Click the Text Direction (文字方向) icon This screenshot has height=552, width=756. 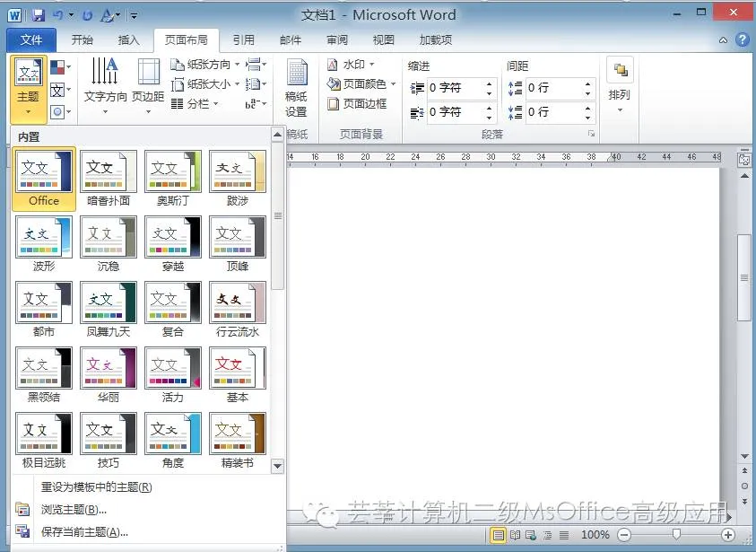click(105, 86)
